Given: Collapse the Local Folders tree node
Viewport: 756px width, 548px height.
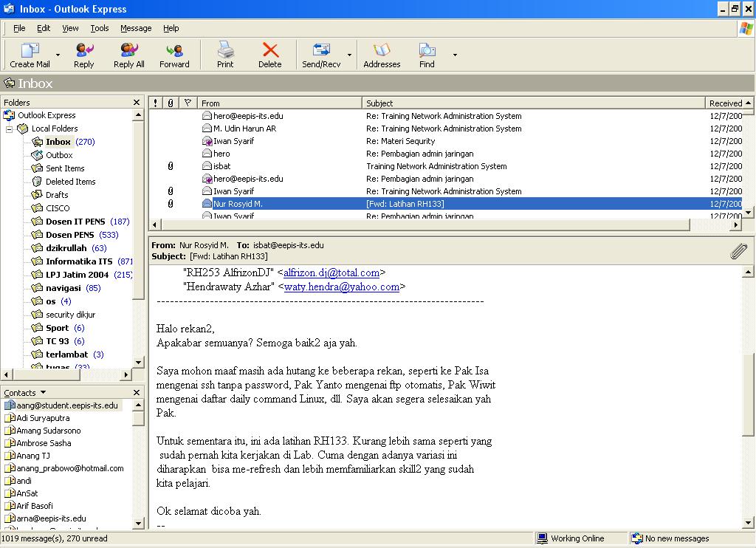Looking at the screenshot, I should coord(9,129).
